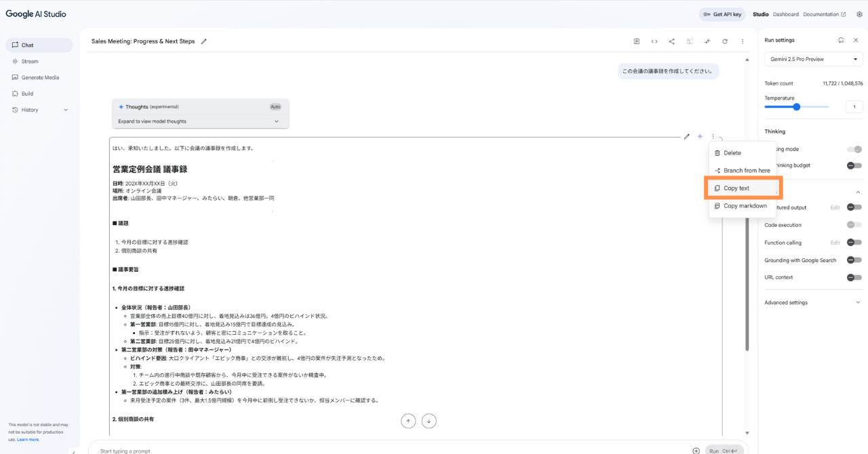The height and width of the screenshot is (454, 868).
Task: Click the refresh icon to clear chat
Action: pos(725,41)
